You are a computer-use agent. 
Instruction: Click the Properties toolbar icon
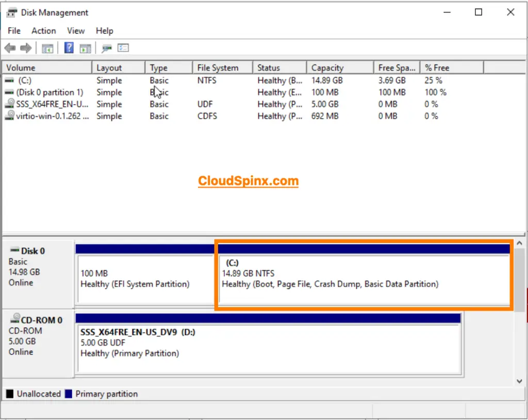(x=106, y=47)
